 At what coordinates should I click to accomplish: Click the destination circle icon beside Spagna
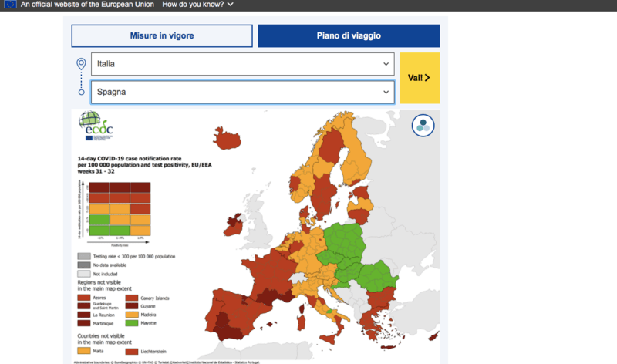coord(81,93)
